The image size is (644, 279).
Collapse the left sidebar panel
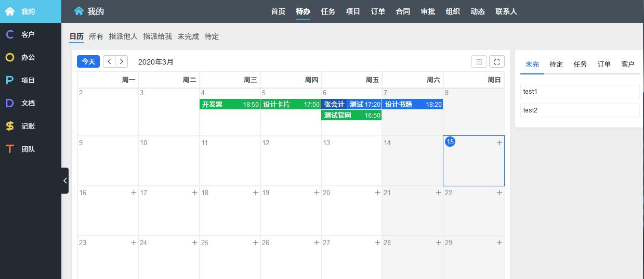tap(65, 181)
